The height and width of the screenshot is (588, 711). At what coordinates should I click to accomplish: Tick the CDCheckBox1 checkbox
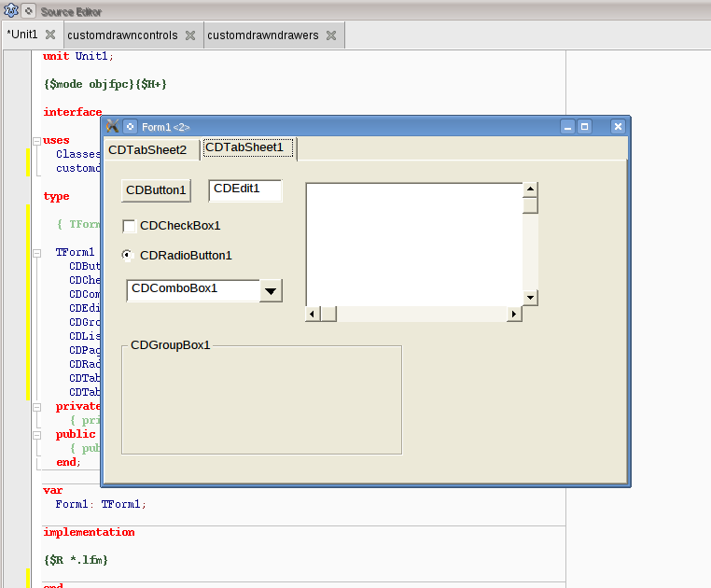click(x=130, y=226)
